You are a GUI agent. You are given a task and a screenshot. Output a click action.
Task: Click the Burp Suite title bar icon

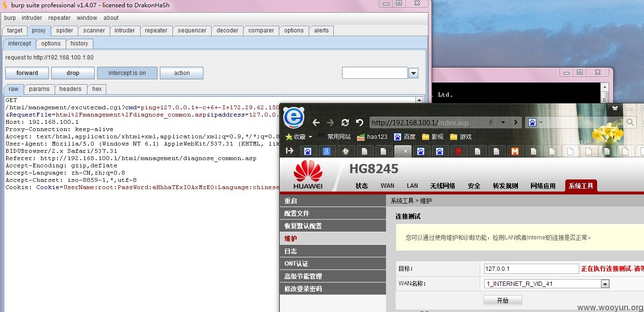(x=5, y=5)
